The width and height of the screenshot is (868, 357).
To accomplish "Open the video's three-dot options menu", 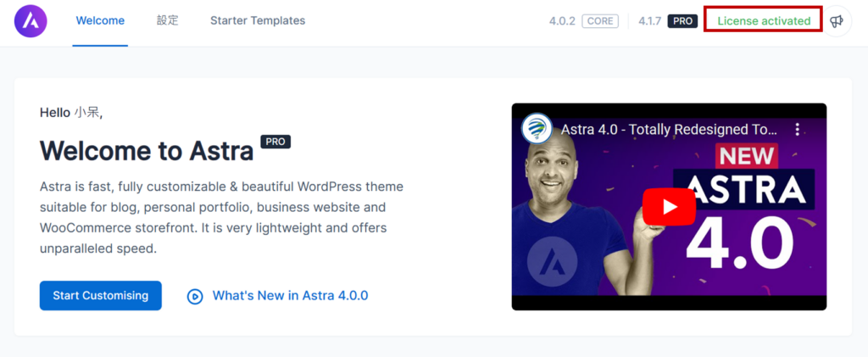I will click(x=797, y=130).
